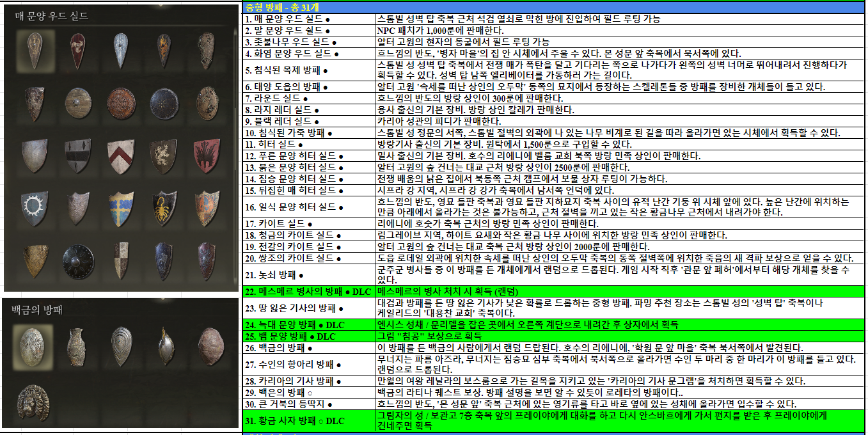Select cell '4. 화염 문양 우드 실드 ●'
This screenshot has width=868, height=435.
click(309, 54)
